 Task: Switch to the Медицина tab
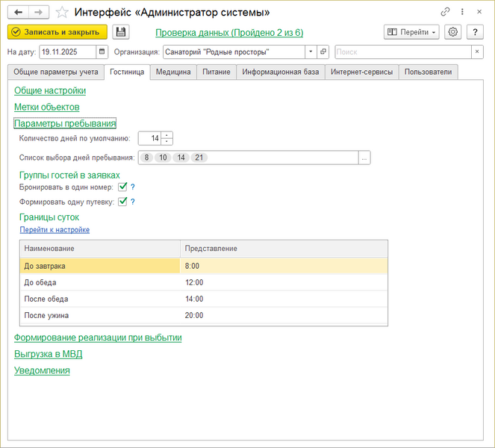coord(173,72)
